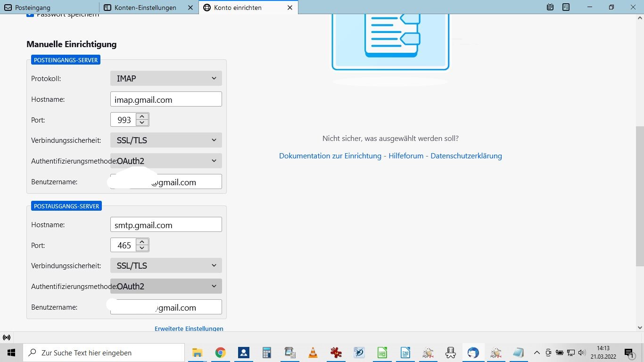This screenshot has width=644, height=362.
Task: Open LibreOffice Calc from the taskbar
Action: 382,353
